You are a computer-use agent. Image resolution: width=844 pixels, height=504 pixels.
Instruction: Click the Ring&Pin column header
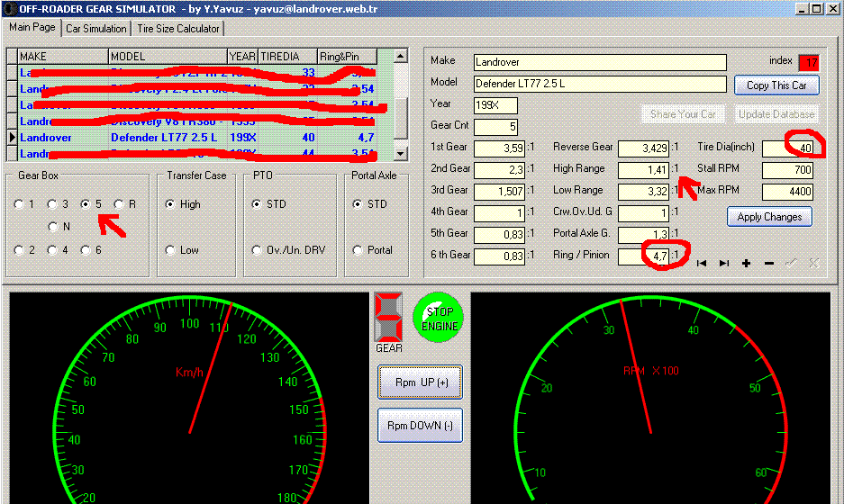tap(347, 57)
